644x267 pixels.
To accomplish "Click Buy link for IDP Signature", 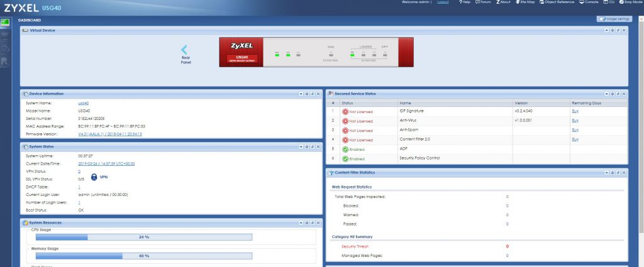I will (x=575, y=111).
